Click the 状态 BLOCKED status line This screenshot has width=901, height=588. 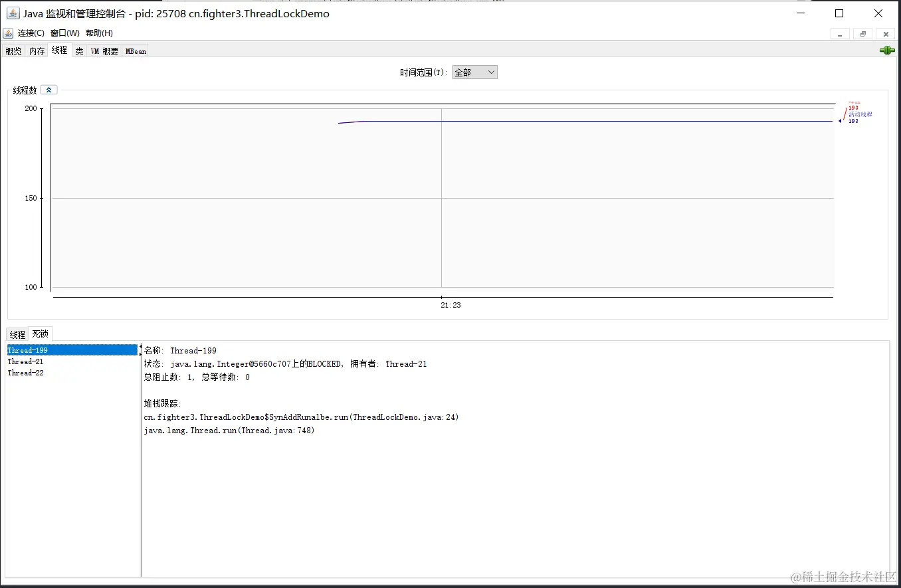click(x=285, y=364)
